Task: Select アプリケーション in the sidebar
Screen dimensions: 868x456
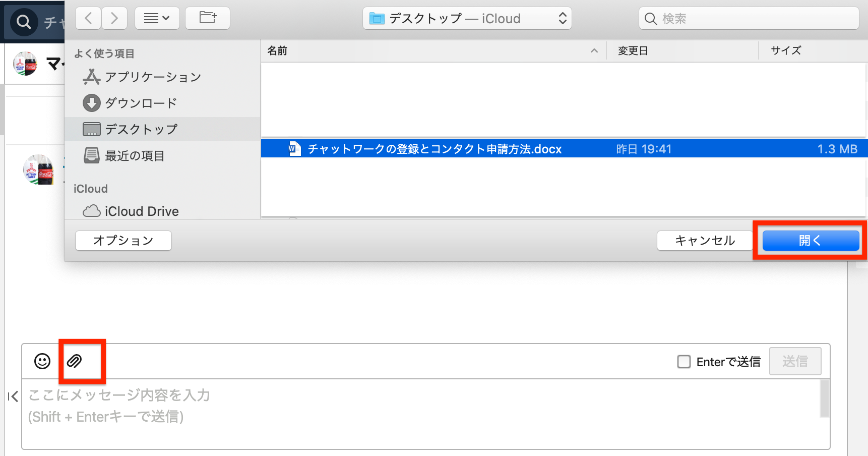Action: (152, 77)
